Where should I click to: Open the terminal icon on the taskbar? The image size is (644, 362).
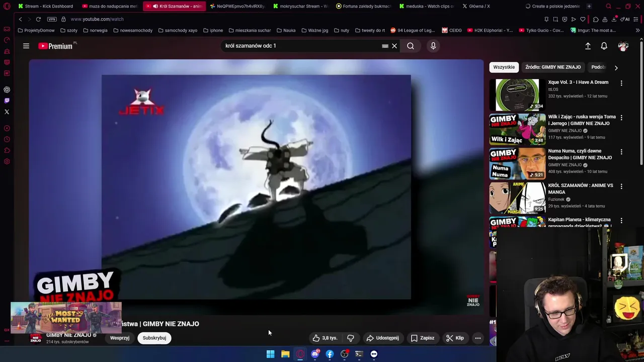pyautogui.click(x=359, y=354)
